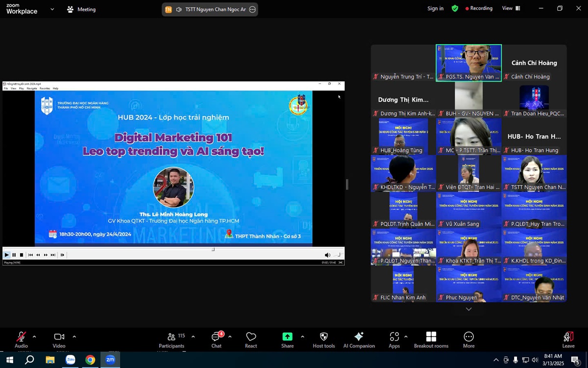Image resolution: width=588 pixels, height=368 pixels.
Task: Unmute microphone with the Audio button
Action: [21, 340]
